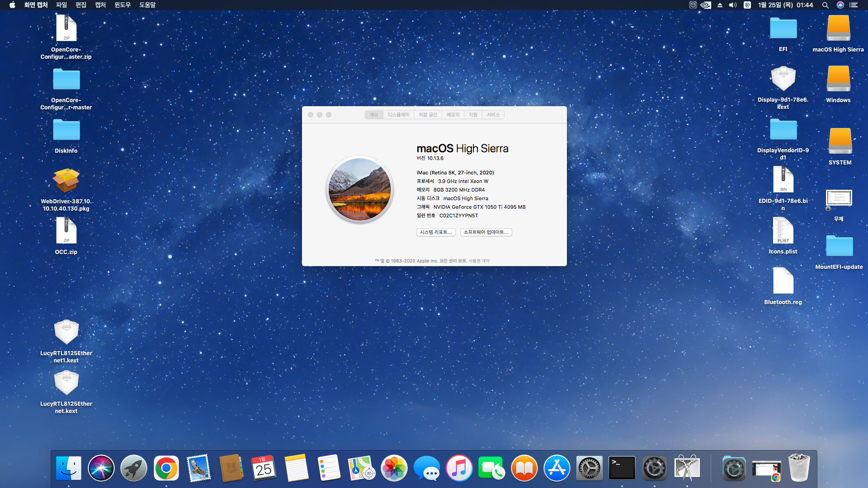868x488 pixels.
Task: Launch Terminal from the Dock
Action: [x=622, y=468]
